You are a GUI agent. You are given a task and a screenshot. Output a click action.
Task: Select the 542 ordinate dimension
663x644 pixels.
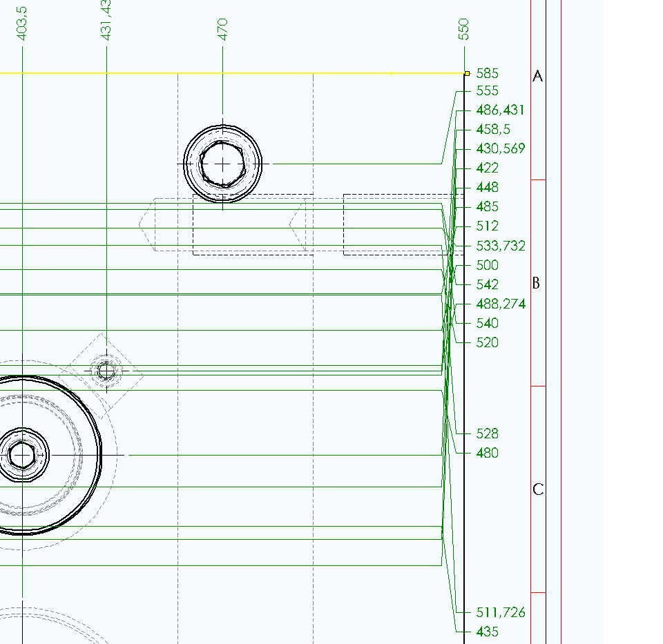(487, 284)
